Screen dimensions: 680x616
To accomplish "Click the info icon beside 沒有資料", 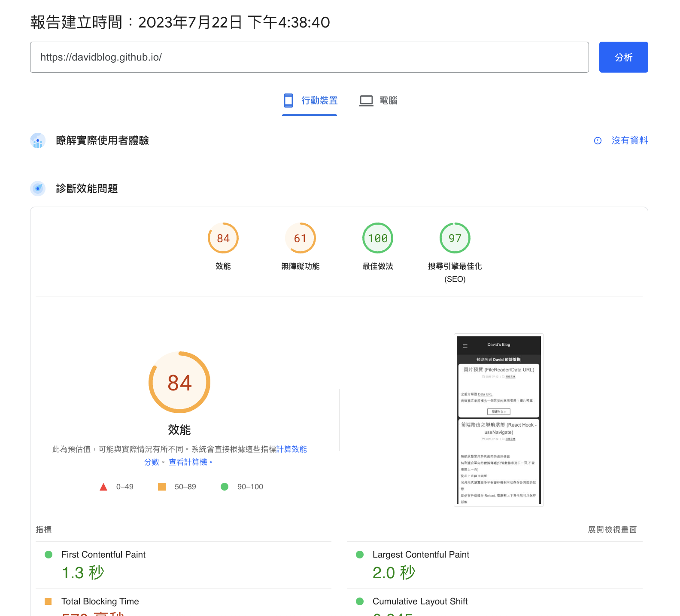I will [598, 141].
